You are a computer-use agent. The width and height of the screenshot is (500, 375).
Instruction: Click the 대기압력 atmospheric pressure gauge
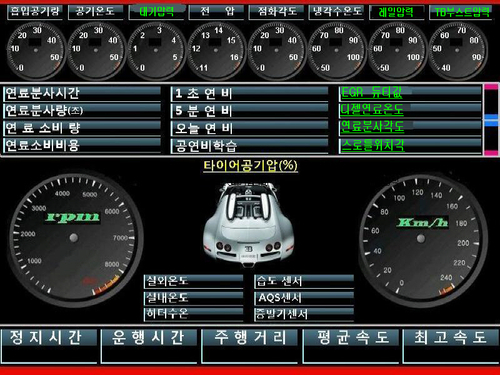click(156, 50)
